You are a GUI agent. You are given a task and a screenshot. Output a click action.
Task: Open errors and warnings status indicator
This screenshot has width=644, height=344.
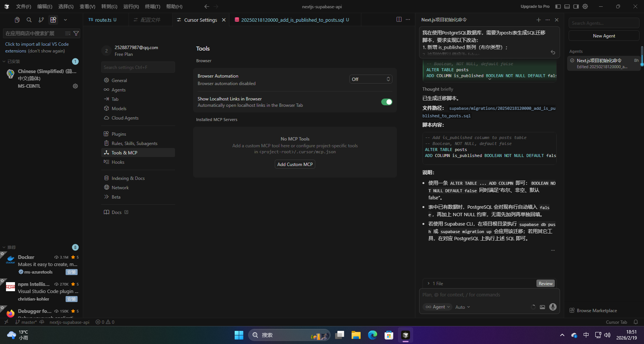pos(105,322)
